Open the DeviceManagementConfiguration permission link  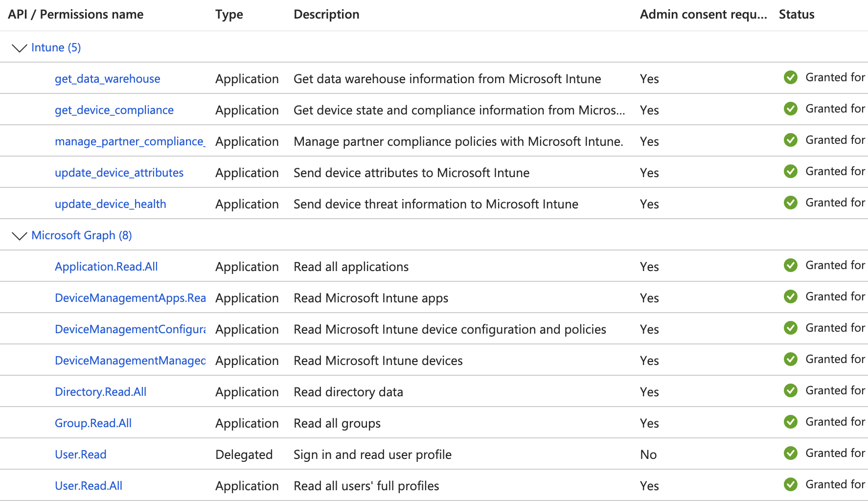coord(130,329)
